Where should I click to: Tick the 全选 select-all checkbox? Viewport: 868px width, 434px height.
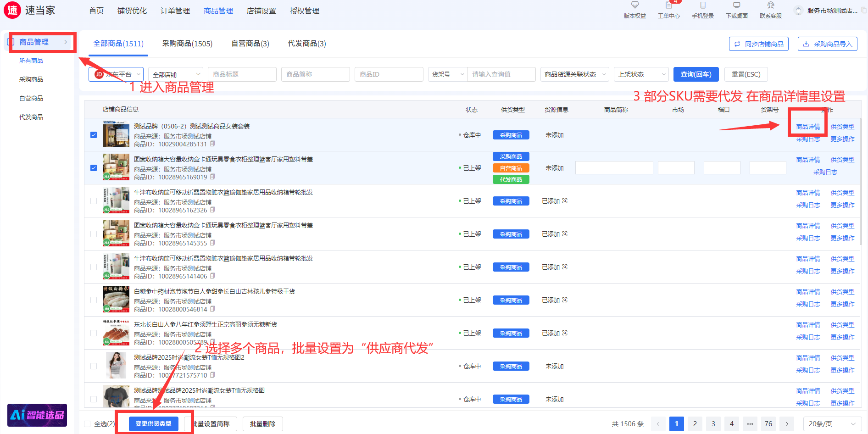87,424
